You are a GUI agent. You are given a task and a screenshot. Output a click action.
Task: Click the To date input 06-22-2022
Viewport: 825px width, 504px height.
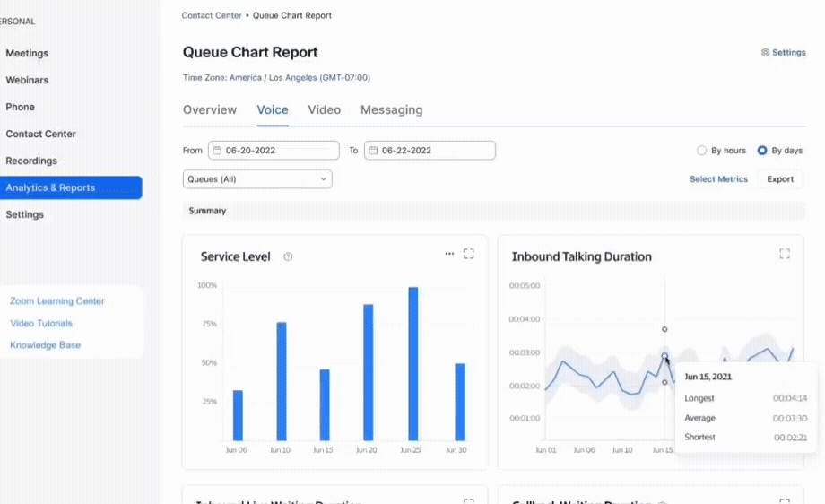coord(430,151)
